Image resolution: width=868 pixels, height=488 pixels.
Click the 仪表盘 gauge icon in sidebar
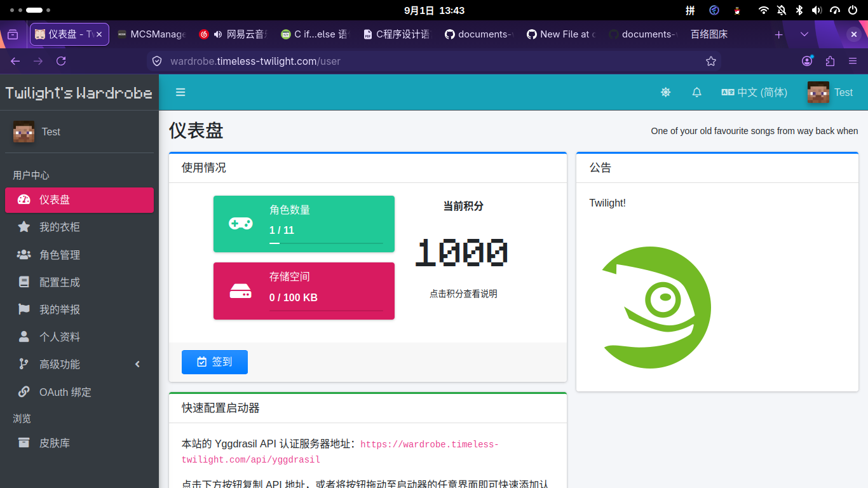[x=24, y=200]
